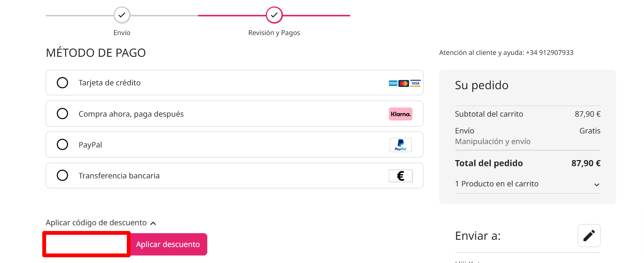Select Transferencia bancaria radio button

click(x=62, y=175)
